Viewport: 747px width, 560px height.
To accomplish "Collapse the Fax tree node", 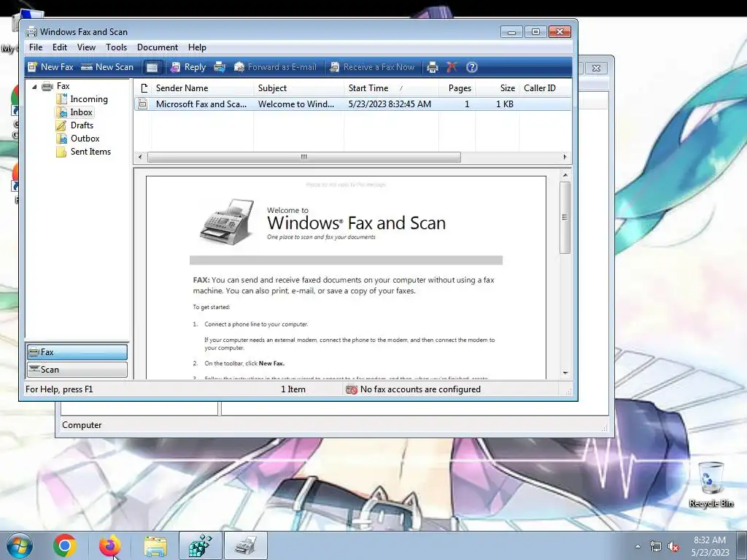I will [x=34, y=87].
